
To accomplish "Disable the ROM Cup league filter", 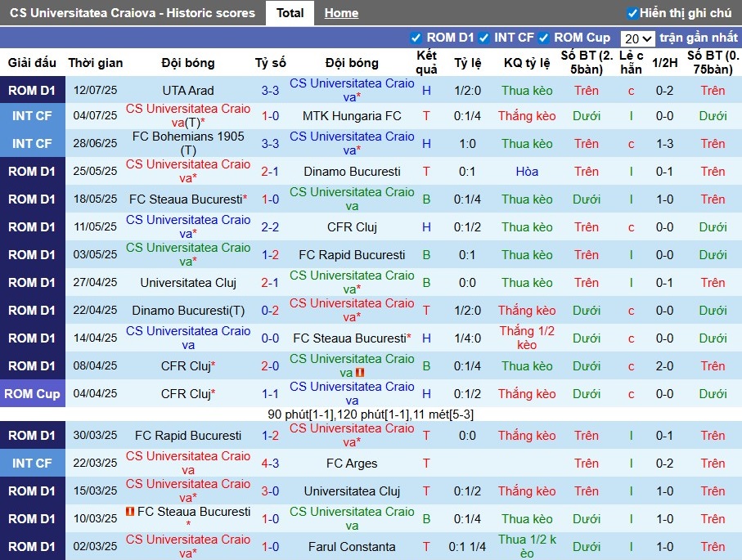I will point(544,38).
